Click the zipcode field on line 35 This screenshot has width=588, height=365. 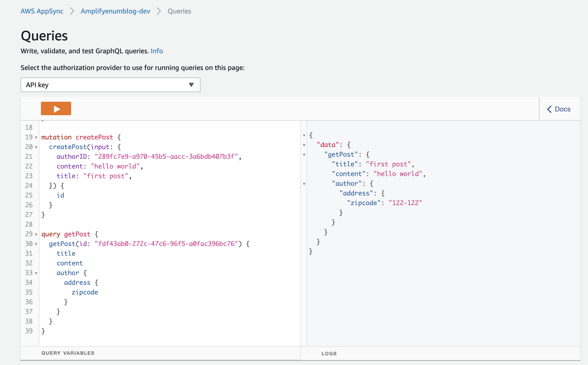coord(85,292)
